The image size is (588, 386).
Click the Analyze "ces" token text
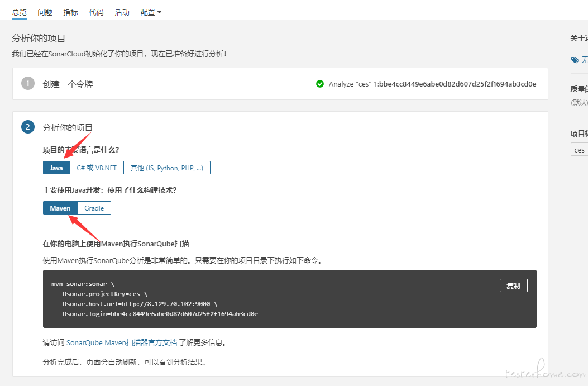point(432,84)
